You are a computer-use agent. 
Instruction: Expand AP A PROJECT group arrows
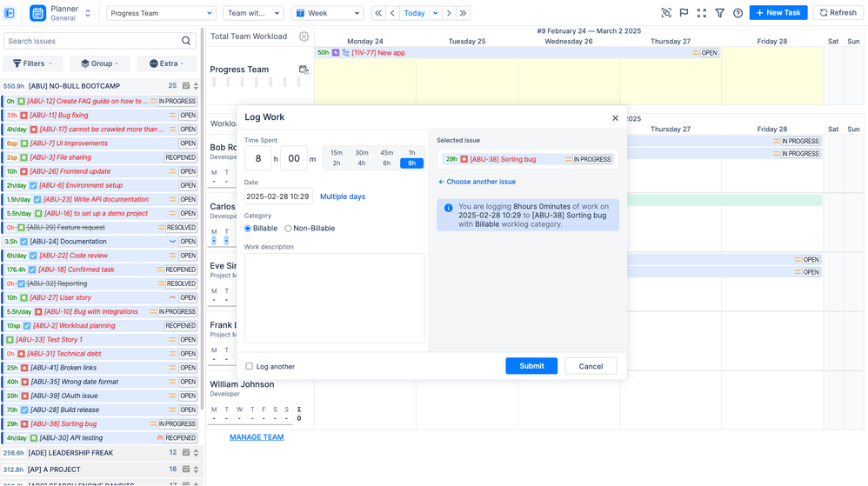pyautogui.click(x=196, y=469)
